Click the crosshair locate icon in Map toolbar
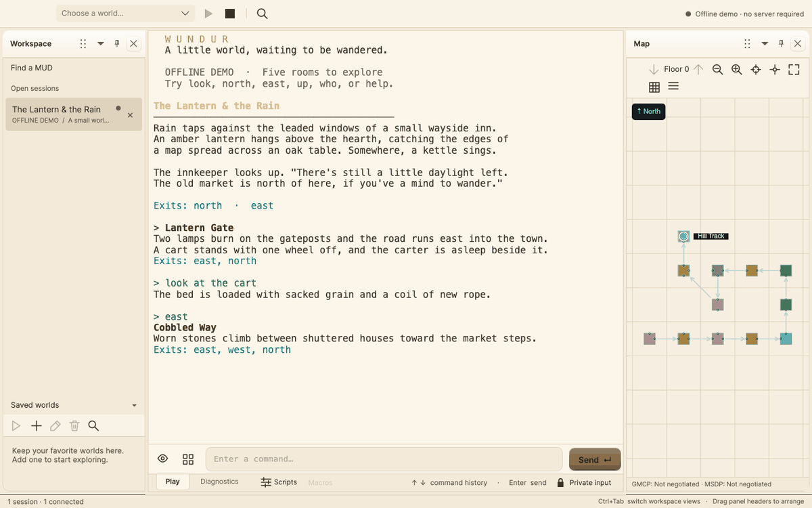This screenshot has width=812, height=508. point(775,69)
